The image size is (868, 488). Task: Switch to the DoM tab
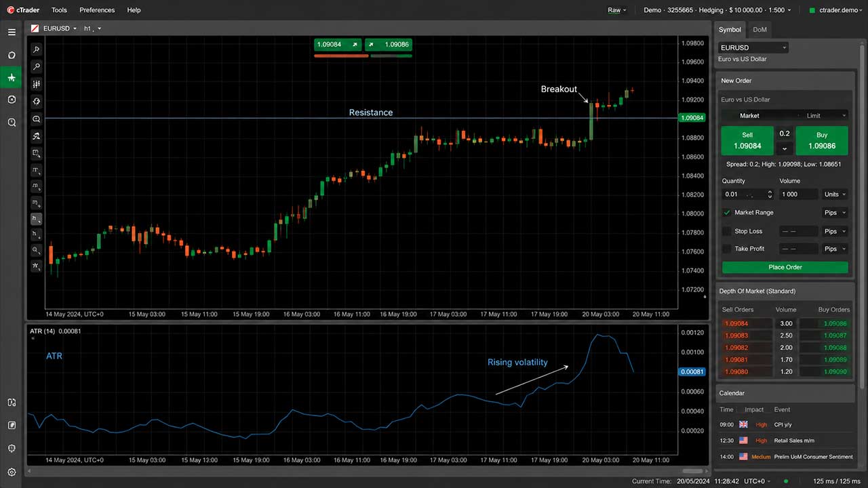(x=759, y=30)
